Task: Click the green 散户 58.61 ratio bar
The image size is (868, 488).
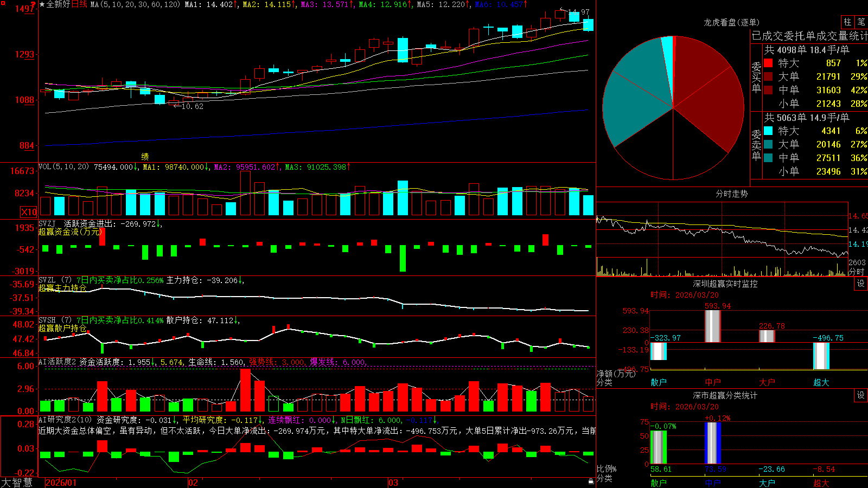Action: coord(659,447)
